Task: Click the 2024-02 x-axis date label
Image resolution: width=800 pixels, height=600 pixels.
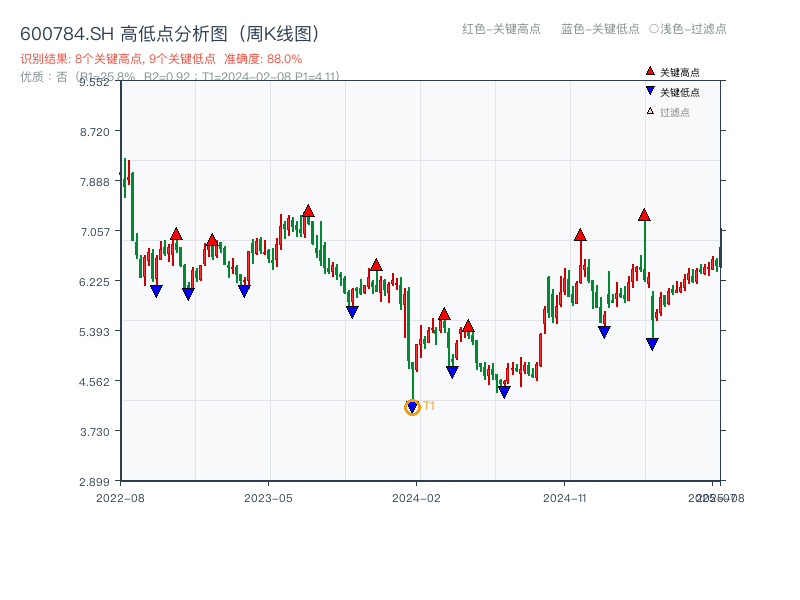Action: click(416, 497)
